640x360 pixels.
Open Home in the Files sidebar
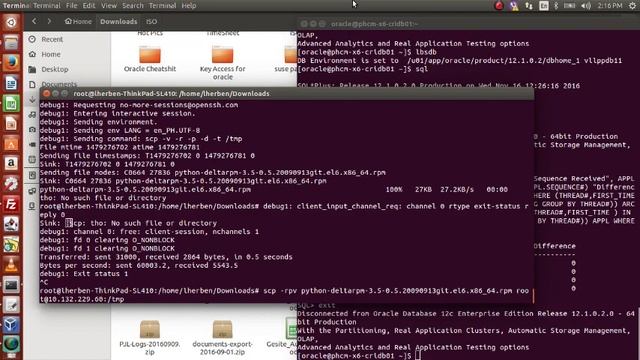point(51,54)
